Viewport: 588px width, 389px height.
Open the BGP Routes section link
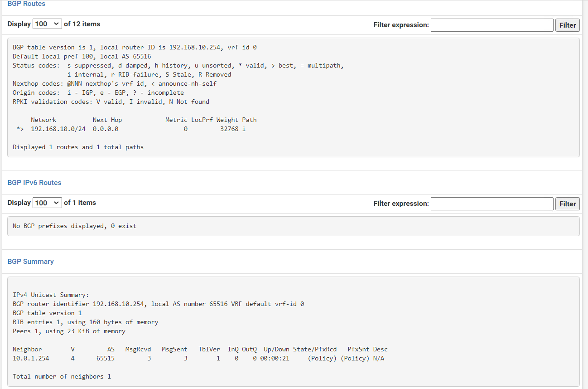click(x=26, y=4)
